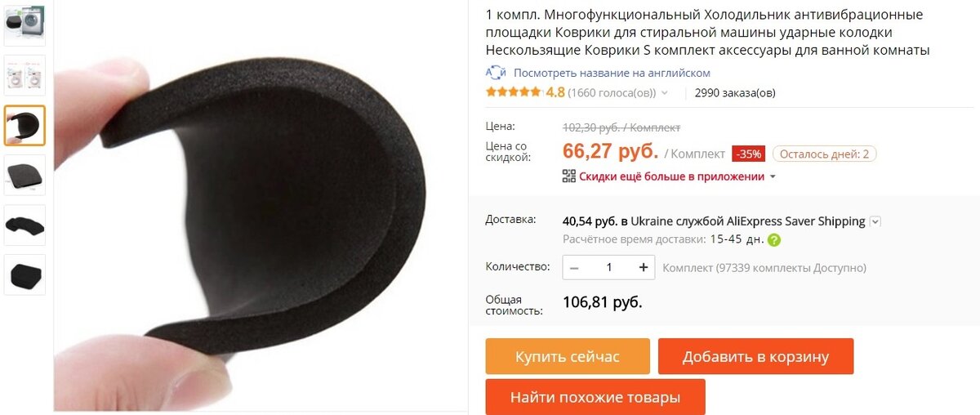Decrease quantity with the minus button
980x415 pixels.
575,267
